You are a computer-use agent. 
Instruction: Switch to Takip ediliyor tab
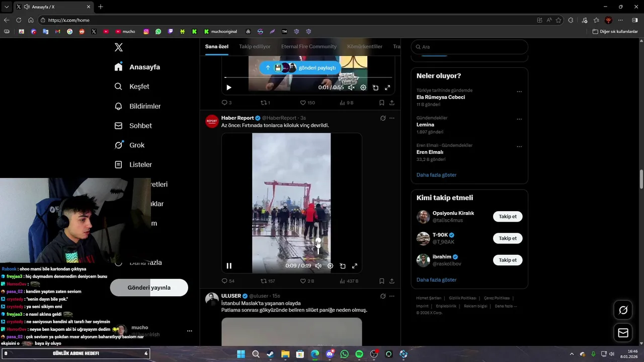pos(255,46)
